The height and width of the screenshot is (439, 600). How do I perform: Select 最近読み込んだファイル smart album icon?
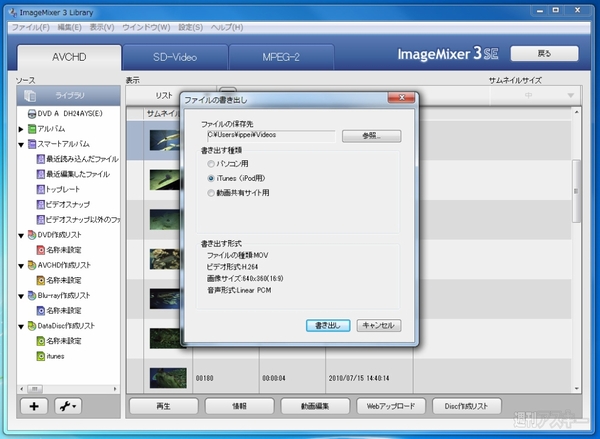(37, 159)
